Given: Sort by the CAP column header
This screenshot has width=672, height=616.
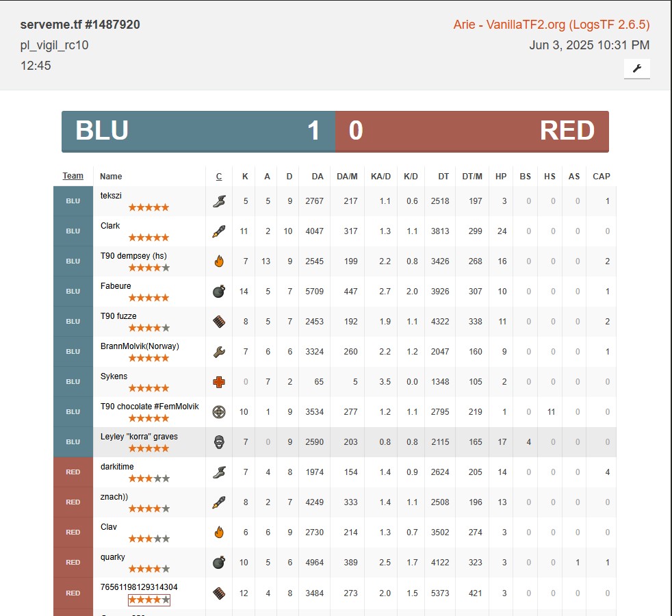Looking at the screenshot, I should 601,177.
